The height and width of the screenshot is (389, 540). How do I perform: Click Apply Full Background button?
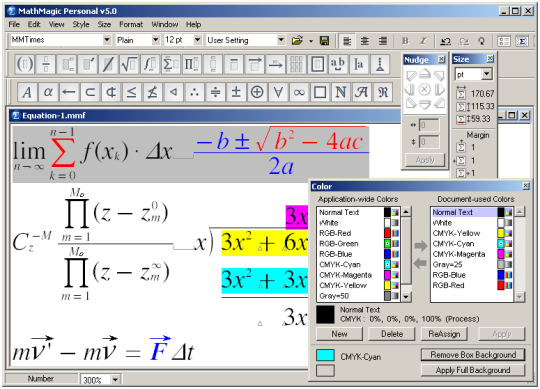473,370
